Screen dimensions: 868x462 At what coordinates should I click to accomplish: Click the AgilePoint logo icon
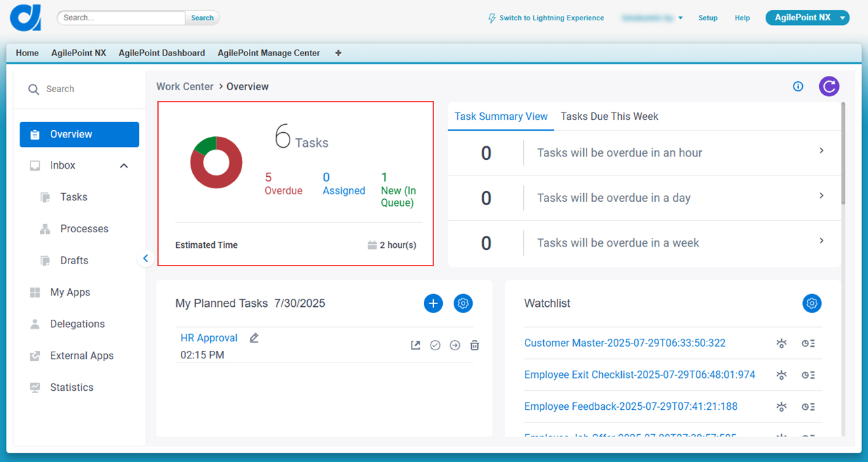[26, 18]
